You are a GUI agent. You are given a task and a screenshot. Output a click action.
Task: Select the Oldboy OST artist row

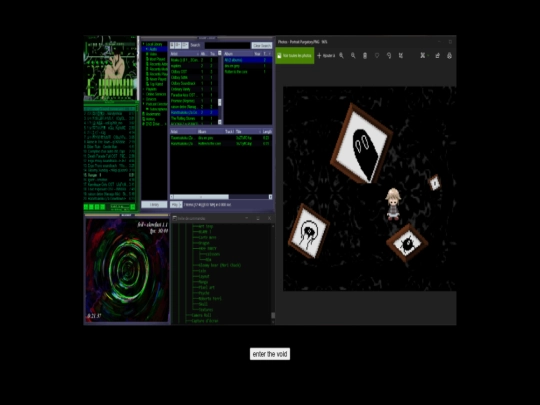194,72
